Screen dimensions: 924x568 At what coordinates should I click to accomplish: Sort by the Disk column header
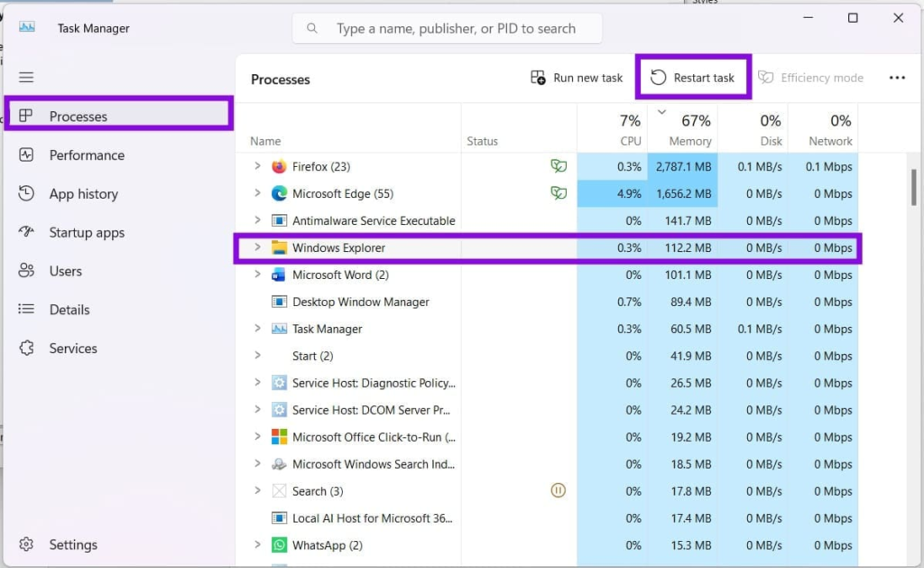click(x=753, y=129)
